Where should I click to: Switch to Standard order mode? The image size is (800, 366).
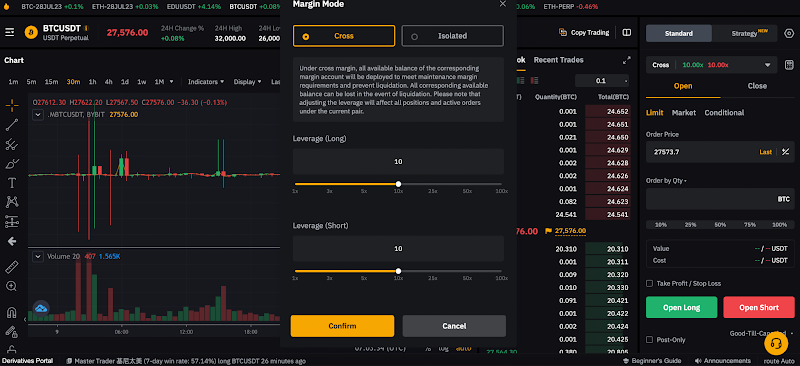[679, 34]
